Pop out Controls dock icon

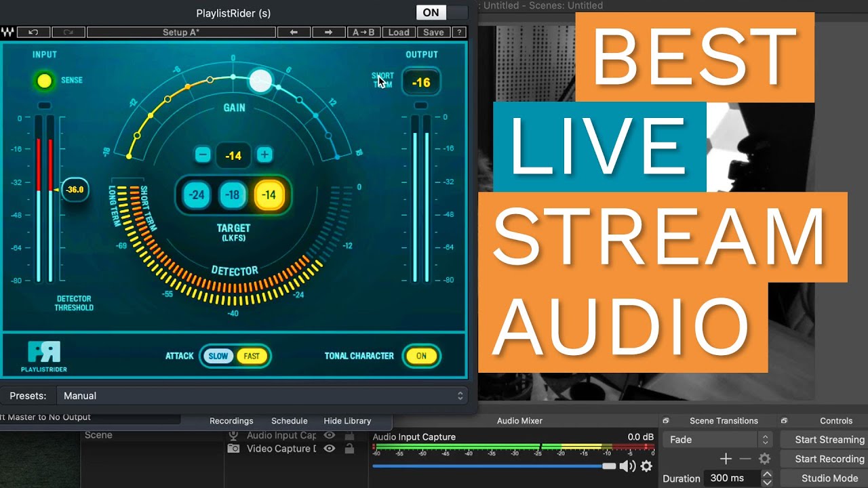pyautogui.click(x=784, y=421)
